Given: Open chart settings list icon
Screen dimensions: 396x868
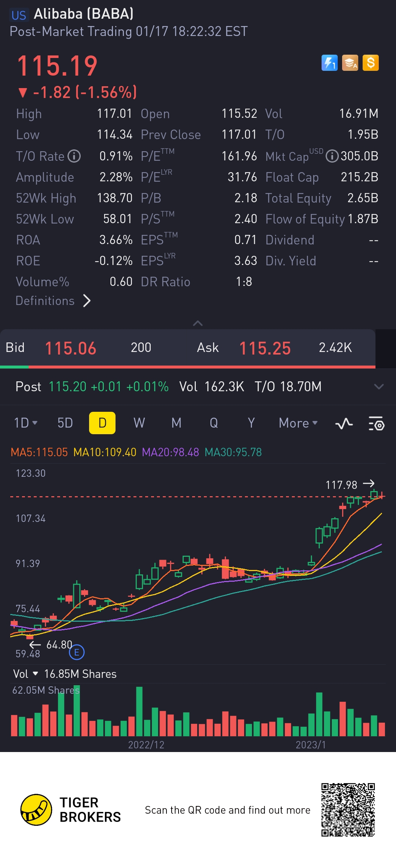Looking at the screenshot, I should [x=376, y=424].
